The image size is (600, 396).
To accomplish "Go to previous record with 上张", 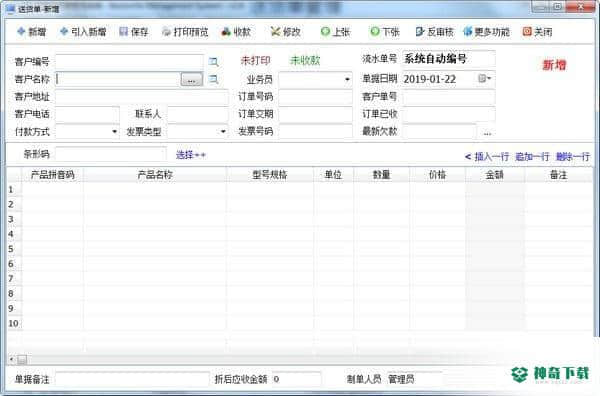I will [x=335, y=32].
